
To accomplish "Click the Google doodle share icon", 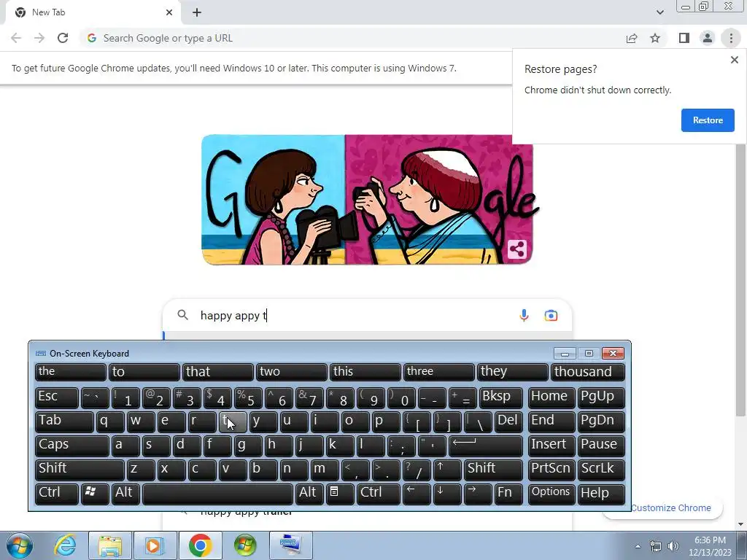I will coord(517,249).
